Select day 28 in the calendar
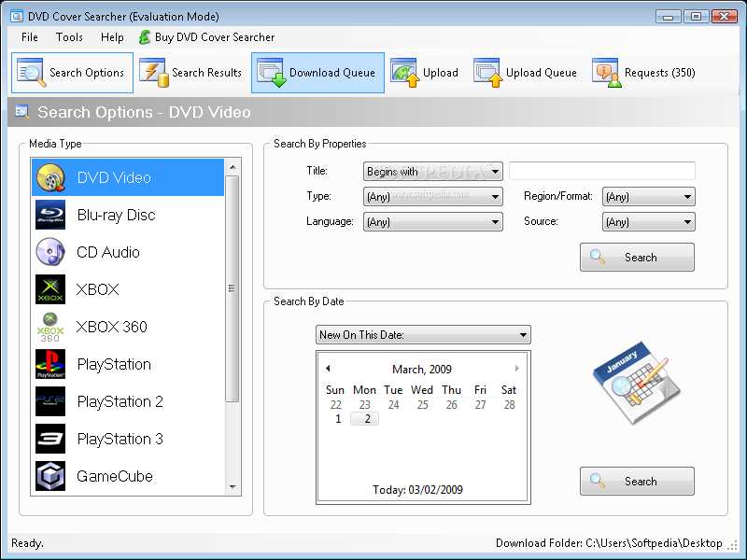Screen dimensions: 747x560 [x=509, y=405]
